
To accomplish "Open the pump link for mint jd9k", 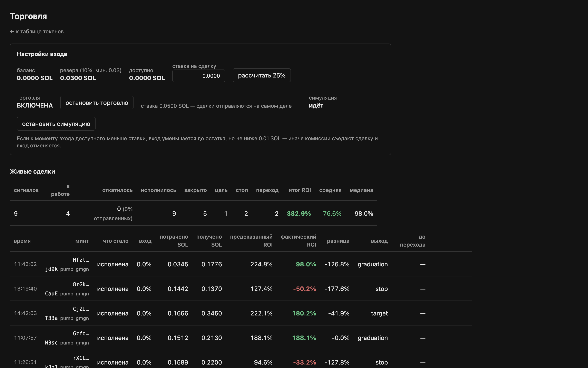I will pos(67,269).
